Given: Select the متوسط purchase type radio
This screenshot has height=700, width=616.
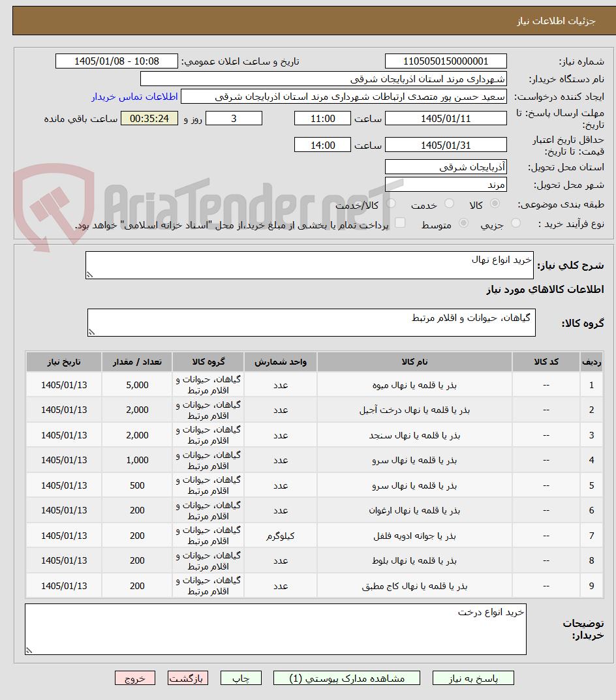Looking at the screenshot, I should click(x=464, y=222).
